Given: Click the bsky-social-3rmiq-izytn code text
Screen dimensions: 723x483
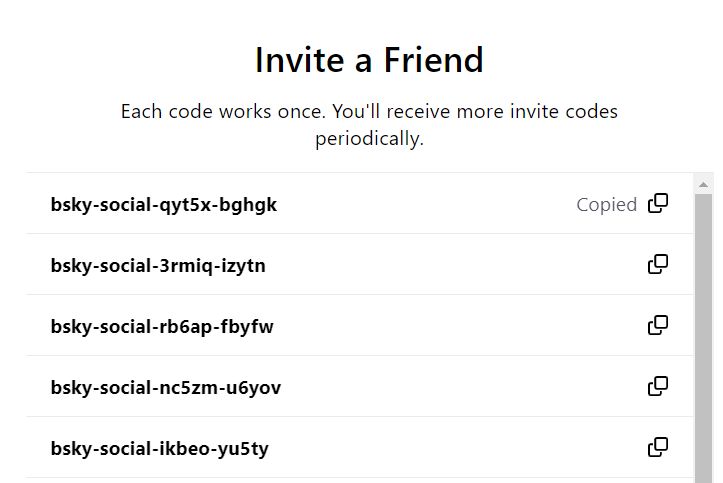Looking at the screenshot, I should [158, 266].
